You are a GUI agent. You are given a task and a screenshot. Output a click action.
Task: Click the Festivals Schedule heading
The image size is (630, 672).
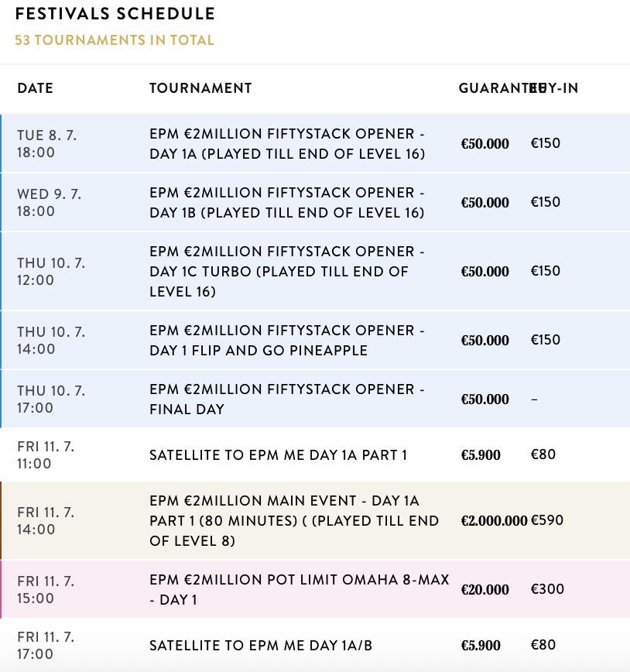click(115, 15)
